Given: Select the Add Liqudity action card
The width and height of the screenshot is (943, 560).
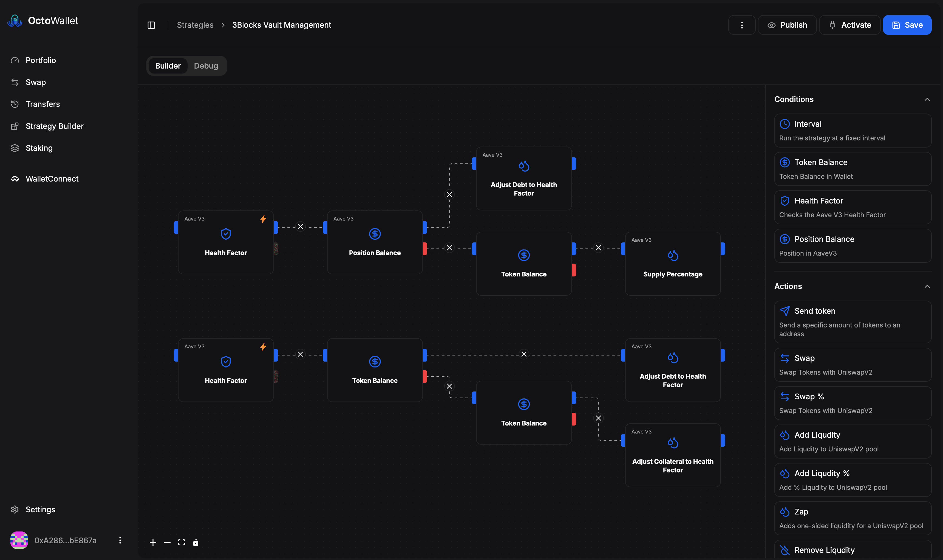Looking at the screenshot, I should click(853, 442).
